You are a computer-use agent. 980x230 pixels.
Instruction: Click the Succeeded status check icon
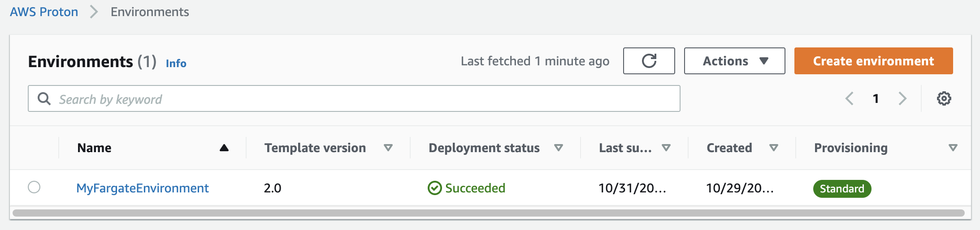pos(434,188)
